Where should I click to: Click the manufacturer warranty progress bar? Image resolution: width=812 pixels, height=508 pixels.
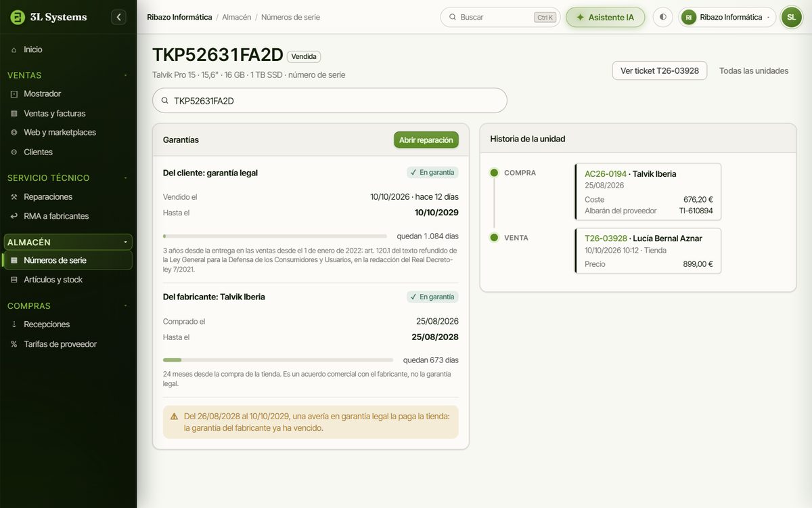point(278,360)
